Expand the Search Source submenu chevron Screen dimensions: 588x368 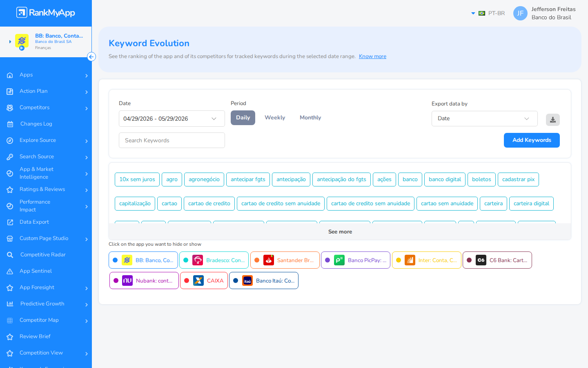(87, 157)
